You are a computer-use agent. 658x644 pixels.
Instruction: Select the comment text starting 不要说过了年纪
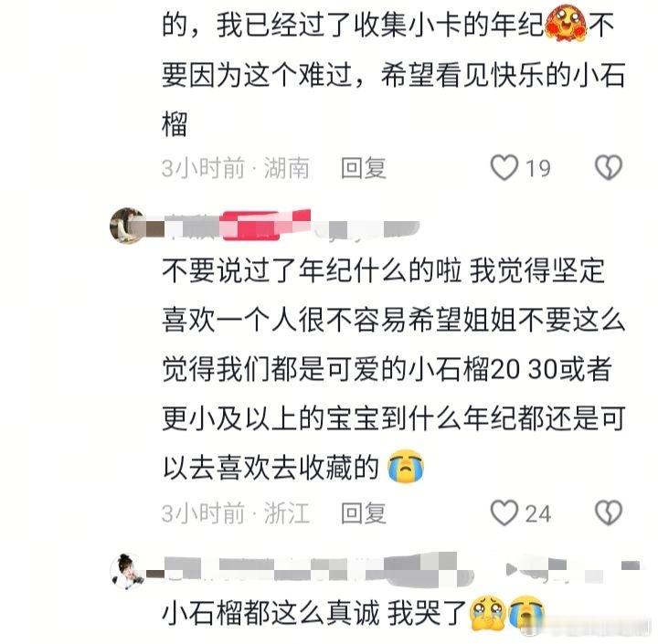[394, 369]
